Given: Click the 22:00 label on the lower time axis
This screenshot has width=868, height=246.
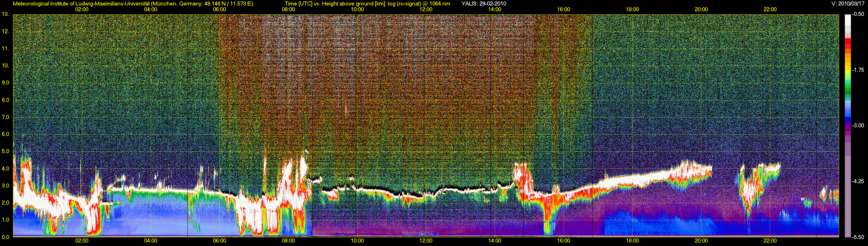Looking at the screenshot, I should click(770, 241).
